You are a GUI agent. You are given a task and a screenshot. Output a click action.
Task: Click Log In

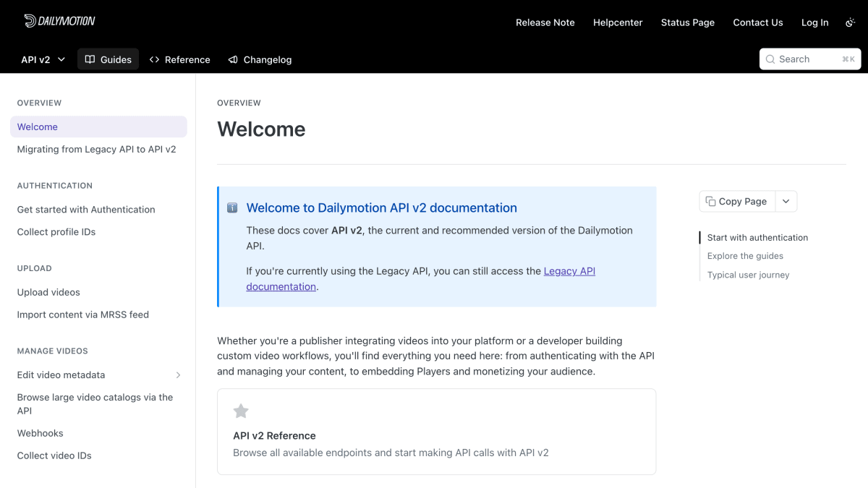point(815,22)
